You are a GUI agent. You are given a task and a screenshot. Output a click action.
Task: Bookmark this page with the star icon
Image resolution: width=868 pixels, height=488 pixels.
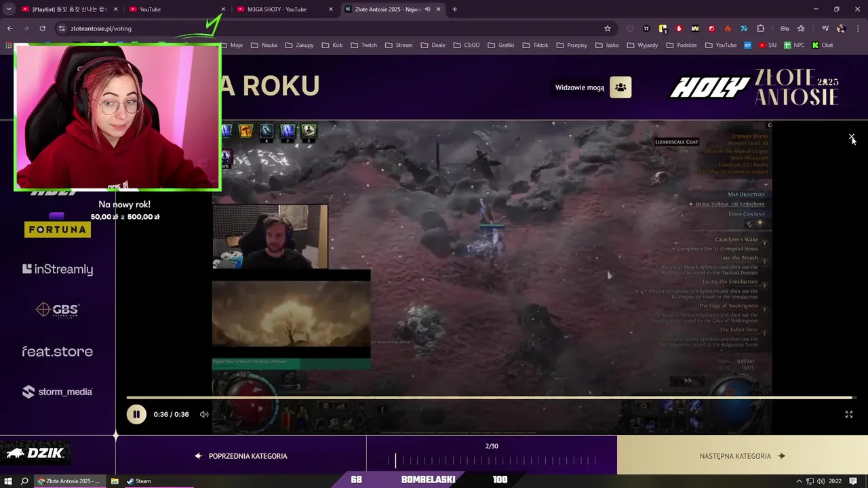coord(608,28)
